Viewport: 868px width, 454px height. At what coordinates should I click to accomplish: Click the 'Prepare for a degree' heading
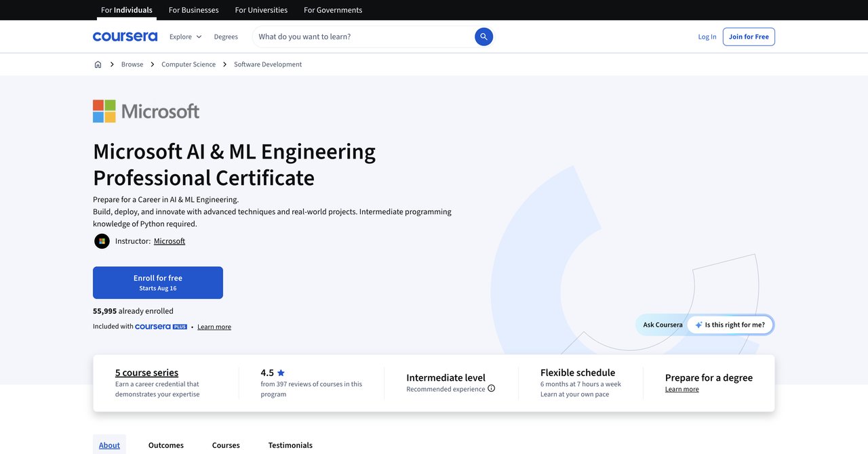709,377
